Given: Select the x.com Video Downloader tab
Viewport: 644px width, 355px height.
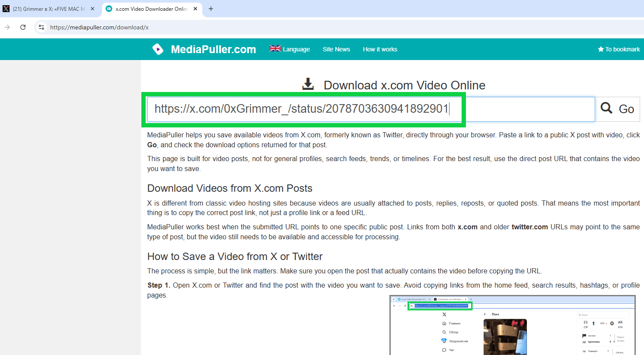Looking at the screenshot, I should point(151,9).
